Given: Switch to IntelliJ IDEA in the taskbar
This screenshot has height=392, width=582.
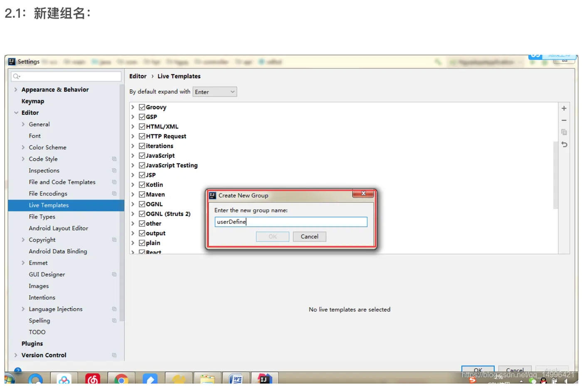Looking at the screenshot, I should point(265,379).
